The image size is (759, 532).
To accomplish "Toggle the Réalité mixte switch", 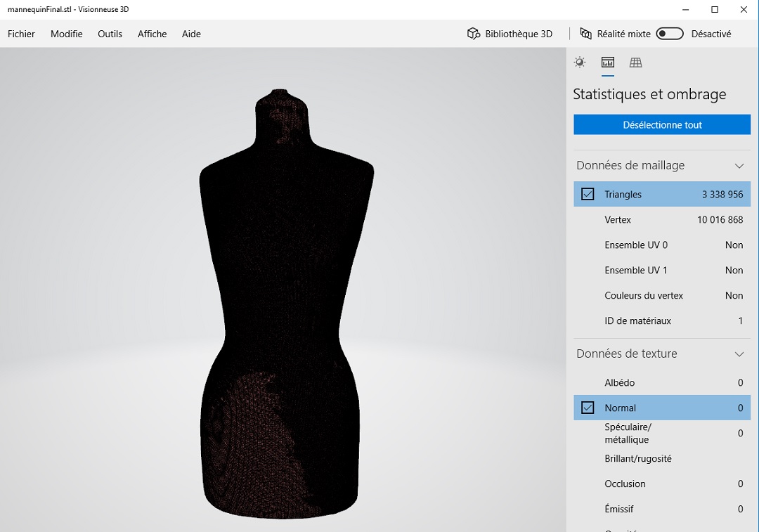I will [x=670, y=34].
